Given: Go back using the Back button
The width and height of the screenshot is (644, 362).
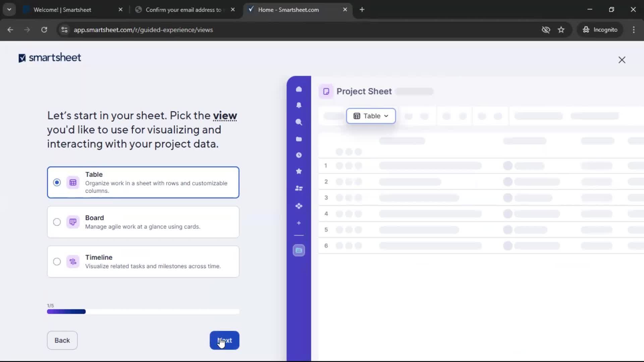Looking at the screenshot, I should [62, 340].
